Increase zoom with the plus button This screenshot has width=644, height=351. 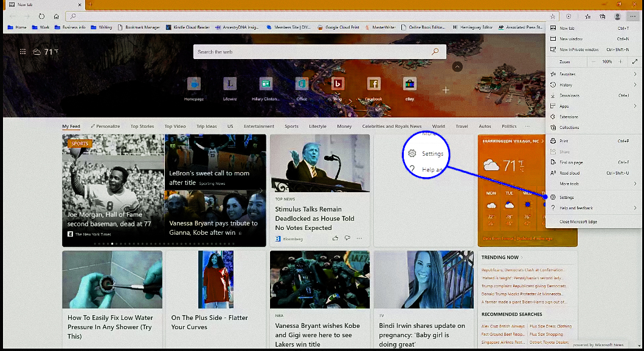coord(620,62)
